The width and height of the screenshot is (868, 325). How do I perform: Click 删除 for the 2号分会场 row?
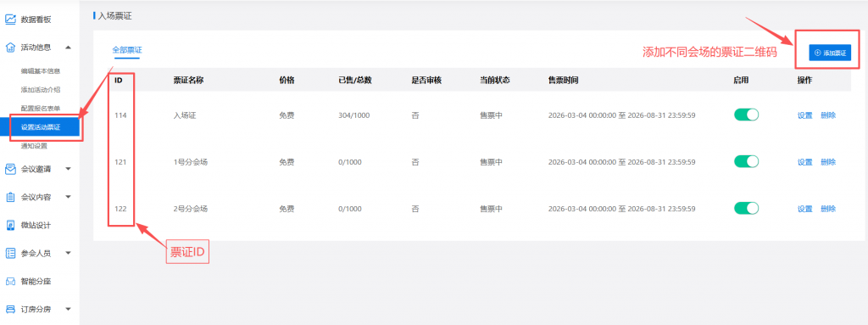point(828,209)
